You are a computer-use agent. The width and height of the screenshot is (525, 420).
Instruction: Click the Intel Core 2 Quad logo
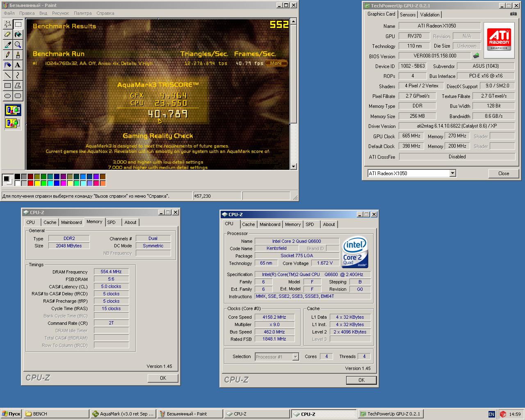[355, 252]
